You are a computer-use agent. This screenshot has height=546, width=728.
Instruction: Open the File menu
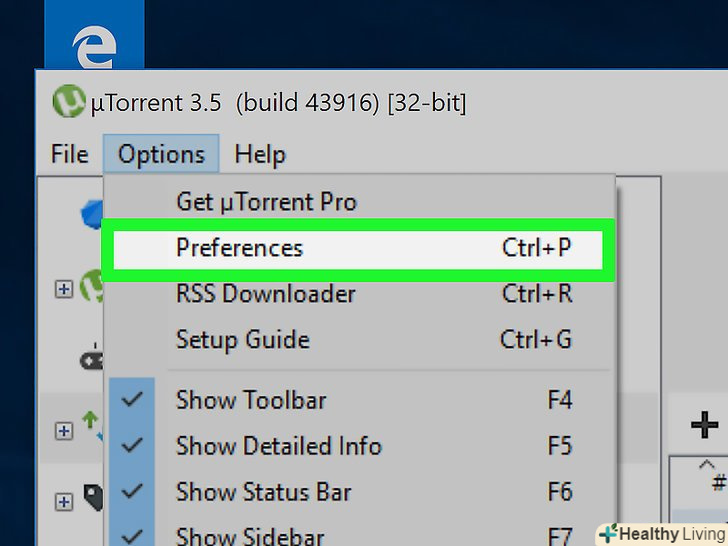(x=69, y=155)
